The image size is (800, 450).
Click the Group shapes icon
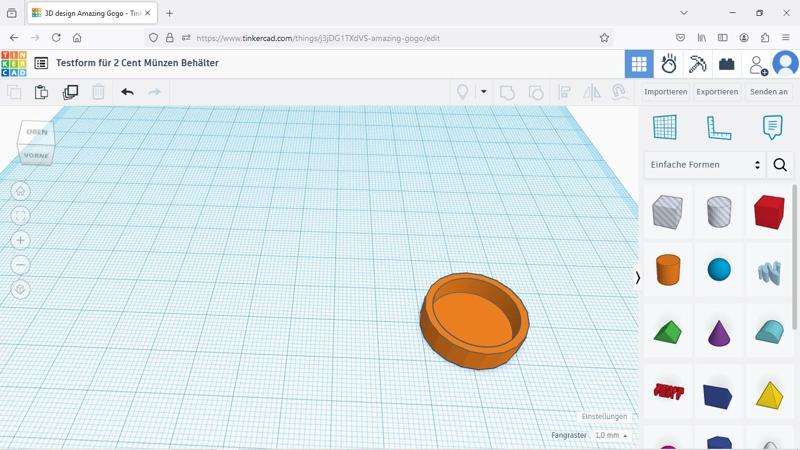pos(507,92)
